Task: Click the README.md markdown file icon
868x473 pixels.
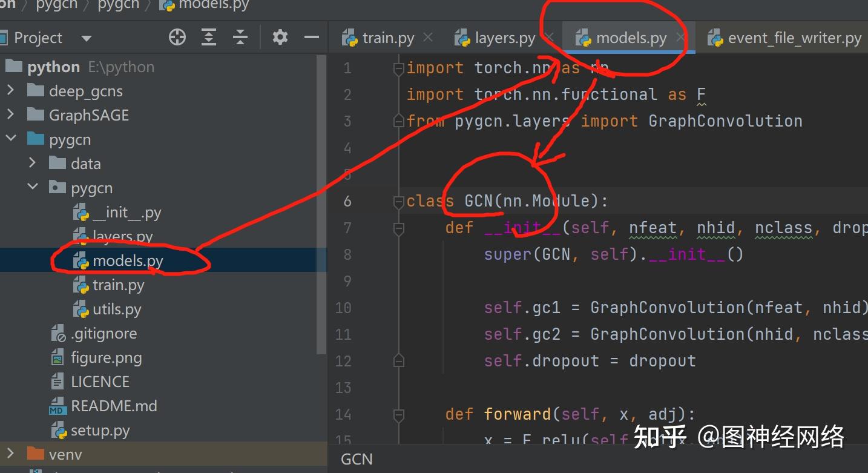Action: [x=59, y=406]
